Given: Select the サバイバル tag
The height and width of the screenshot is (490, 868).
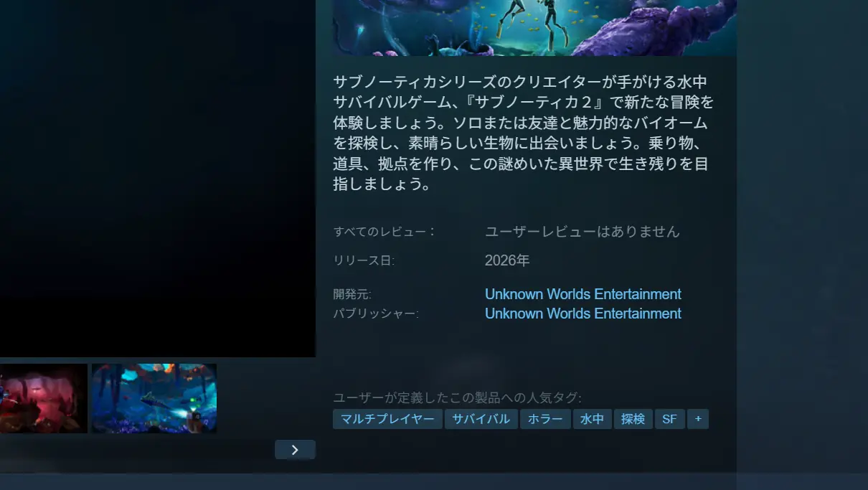Looking at the screenshot, I should pos(481,419).
